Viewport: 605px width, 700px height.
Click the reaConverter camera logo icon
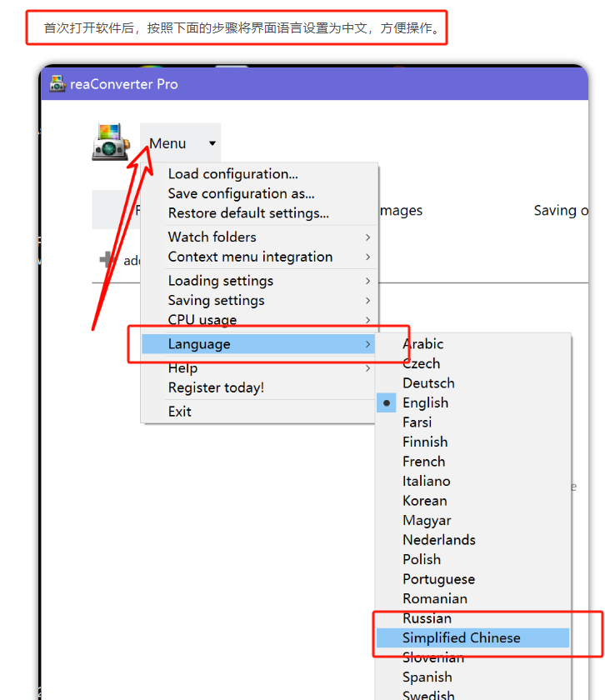[111, 142]
